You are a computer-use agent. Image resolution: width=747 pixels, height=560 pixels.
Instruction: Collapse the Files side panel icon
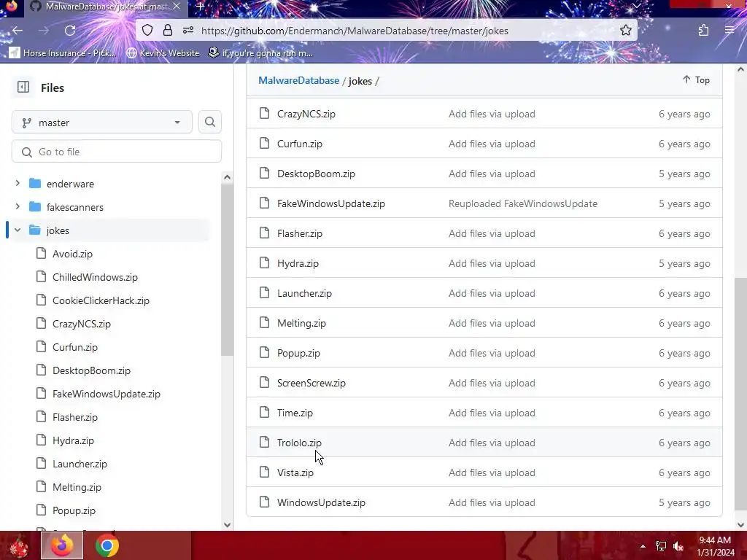click(x=23, y=87)
